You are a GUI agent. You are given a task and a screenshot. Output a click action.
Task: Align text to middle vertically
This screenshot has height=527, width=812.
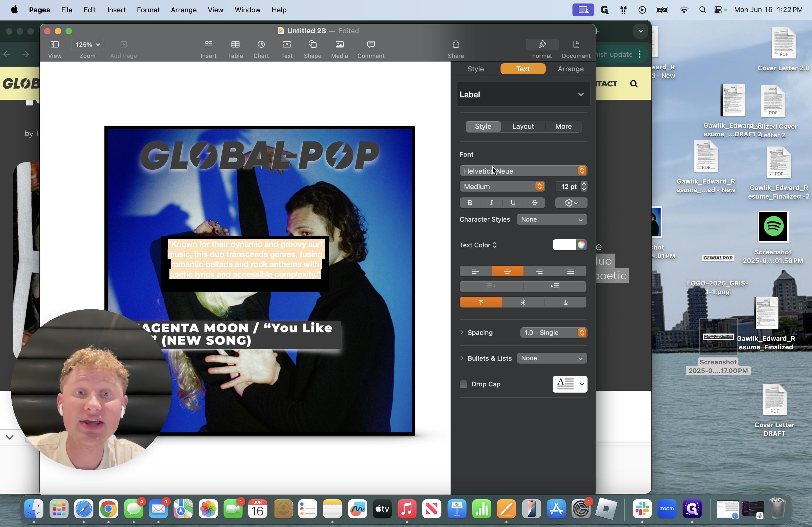click(x=523, y=302)
